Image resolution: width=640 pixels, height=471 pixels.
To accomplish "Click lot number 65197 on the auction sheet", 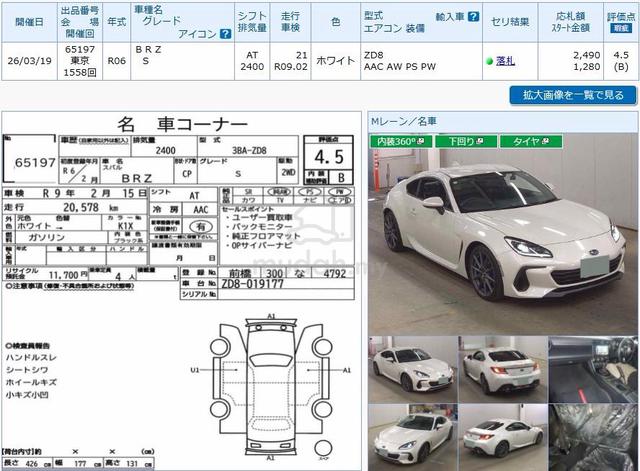I will 35,163.
